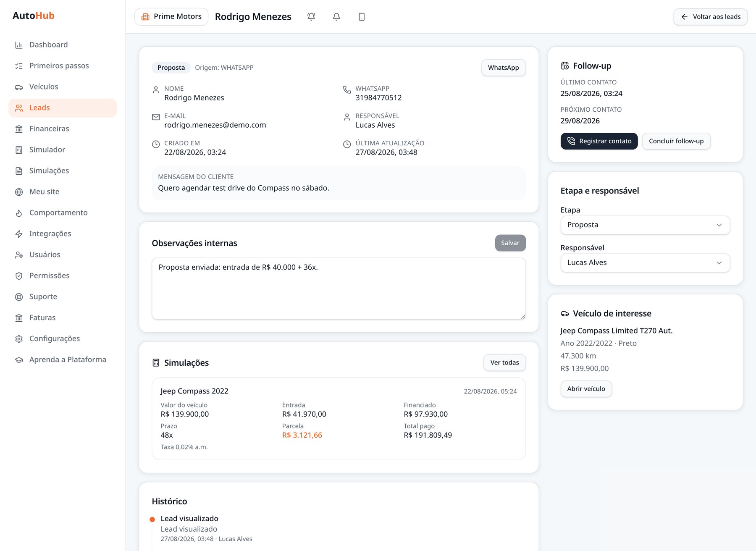Screen dimensions: 756x551
Task: Click the Jeep Compass 2022 simulation card title
Action: click(x=194, y=391)
